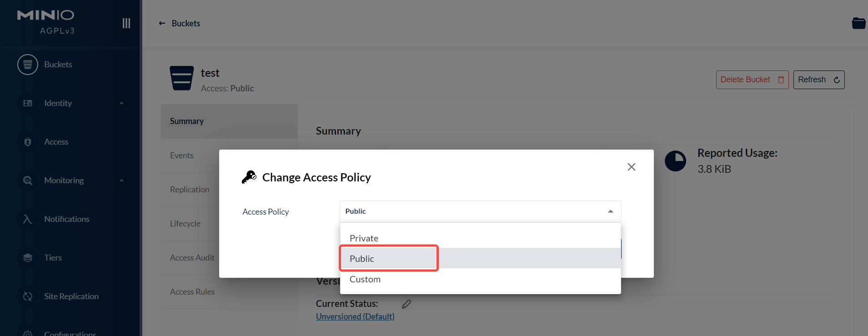Screen dimensions: 868x336
Task: Click the Buckets icon in sidebar
Action: pos(27,65)
